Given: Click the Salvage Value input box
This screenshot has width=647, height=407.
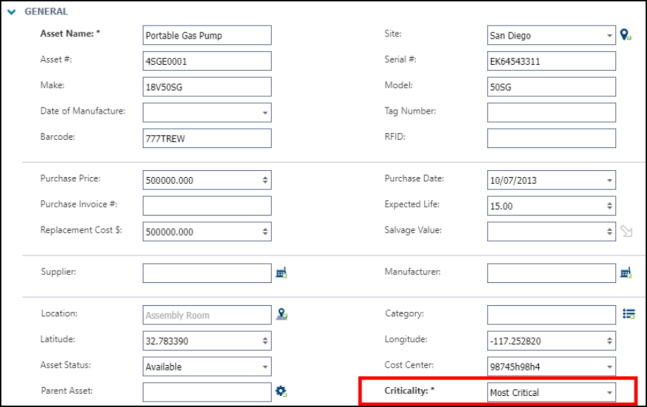Looking at the screenshot, I should point(551,232).
